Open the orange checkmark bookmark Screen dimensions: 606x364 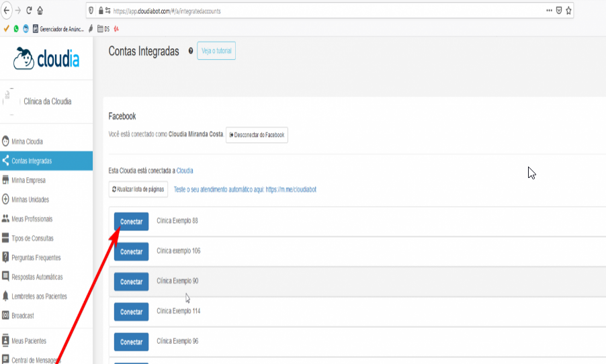pos(6,29)
